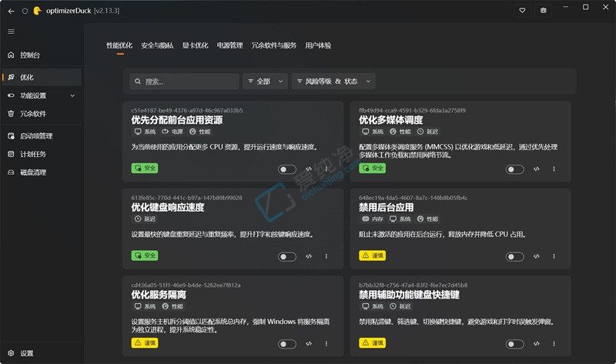Viewport: 616px width, 364px height.
Task: Toggle 优化多媒体调度 switch
Action: coord(514,169)
